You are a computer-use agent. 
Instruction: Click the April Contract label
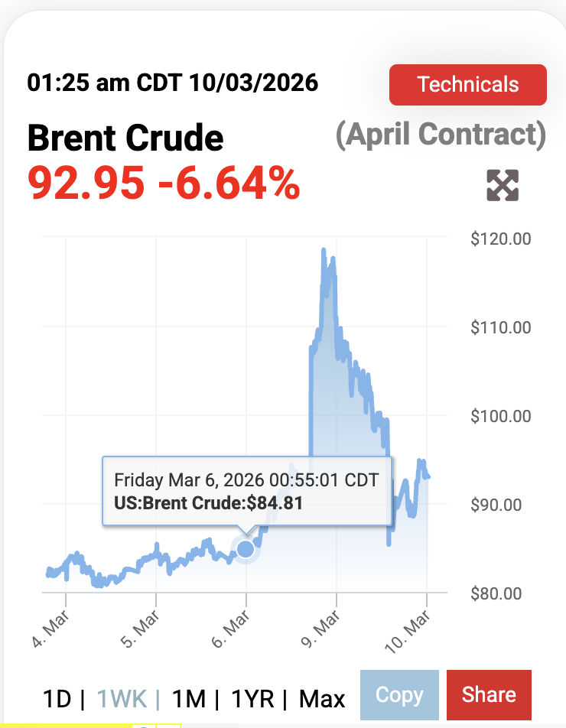coord(441,135)
